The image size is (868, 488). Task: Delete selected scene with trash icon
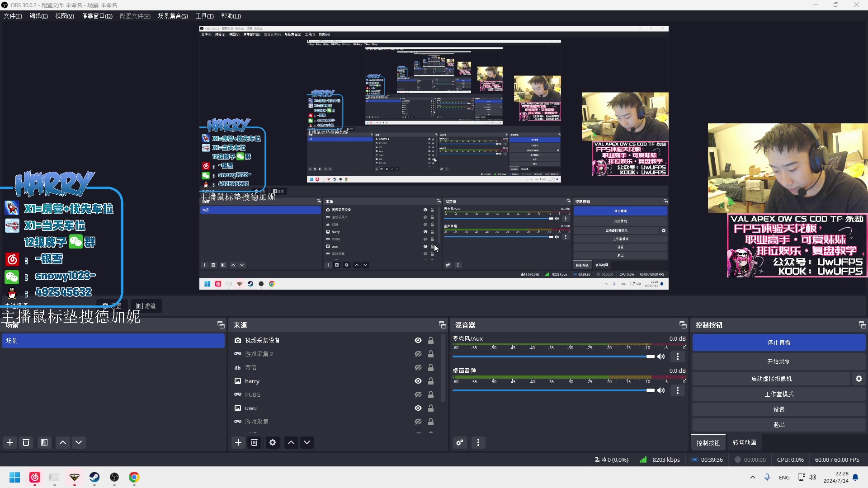(26, 442)
